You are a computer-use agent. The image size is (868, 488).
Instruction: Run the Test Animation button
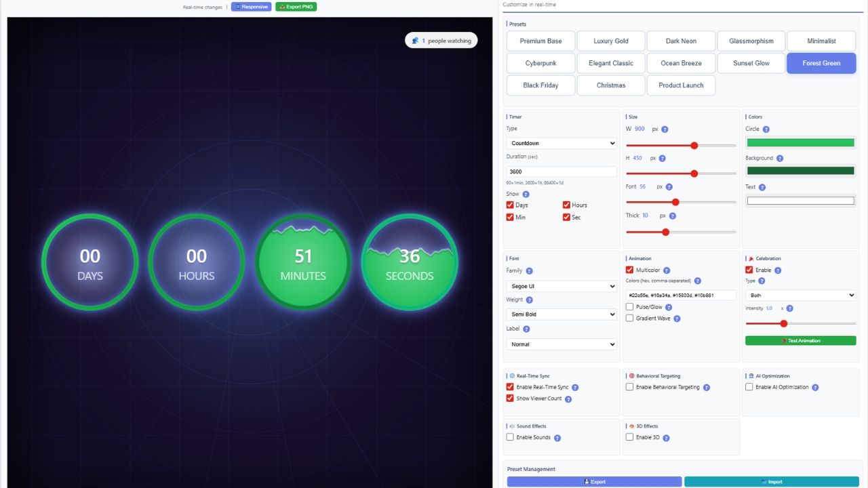(x=801, y=340)
